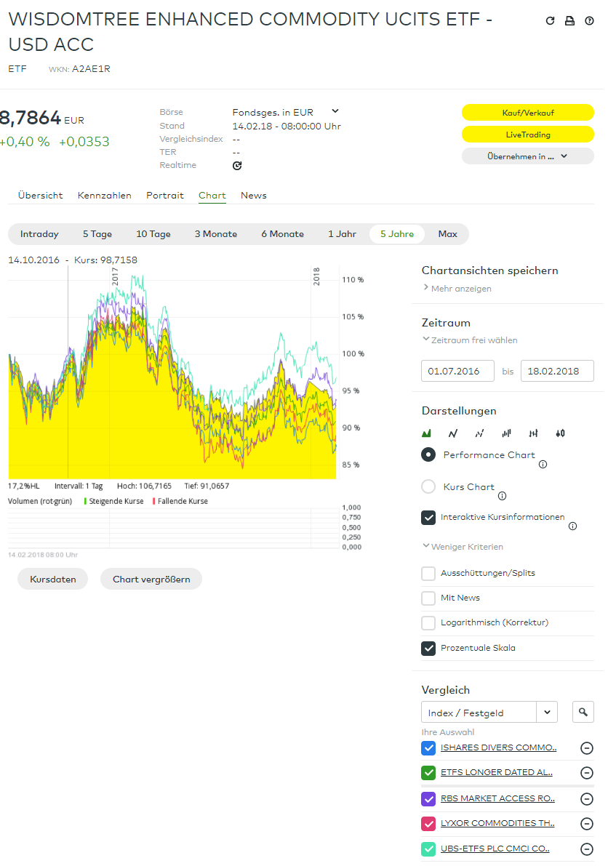Screen dimensions: 616x866
Task: Select the bar chart display icon
Action: [x=507, y=433]
